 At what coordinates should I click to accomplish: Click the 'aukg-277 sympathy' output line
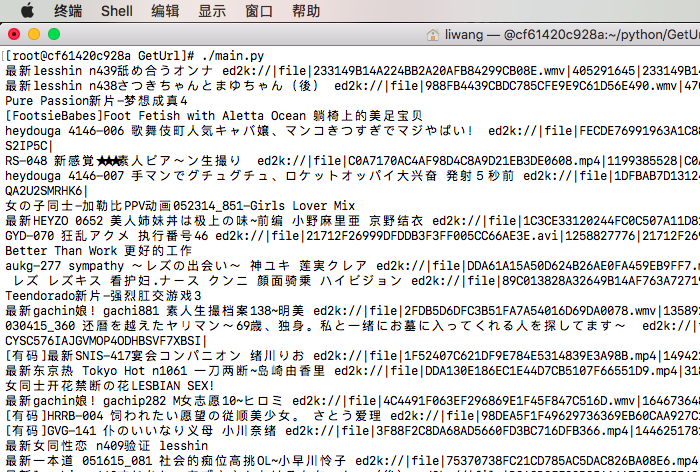pyautogui.click(x=353, y=266)
